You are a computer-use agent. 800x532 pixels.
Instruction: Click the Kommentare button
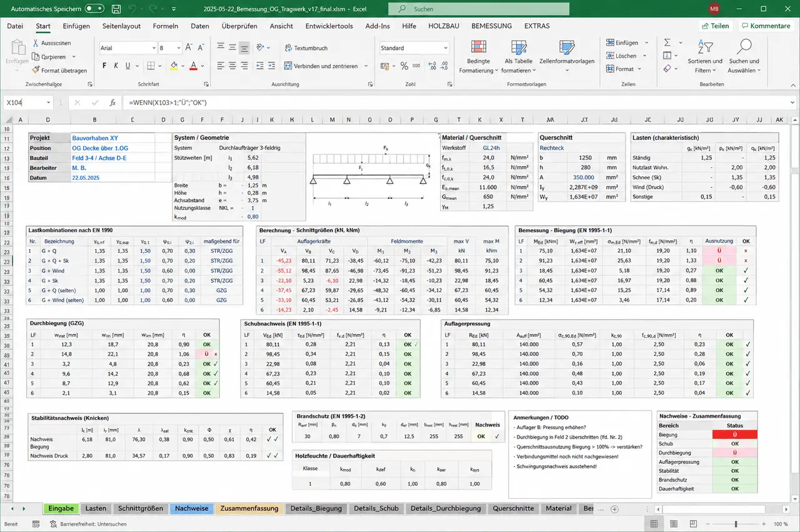point(766,26)
